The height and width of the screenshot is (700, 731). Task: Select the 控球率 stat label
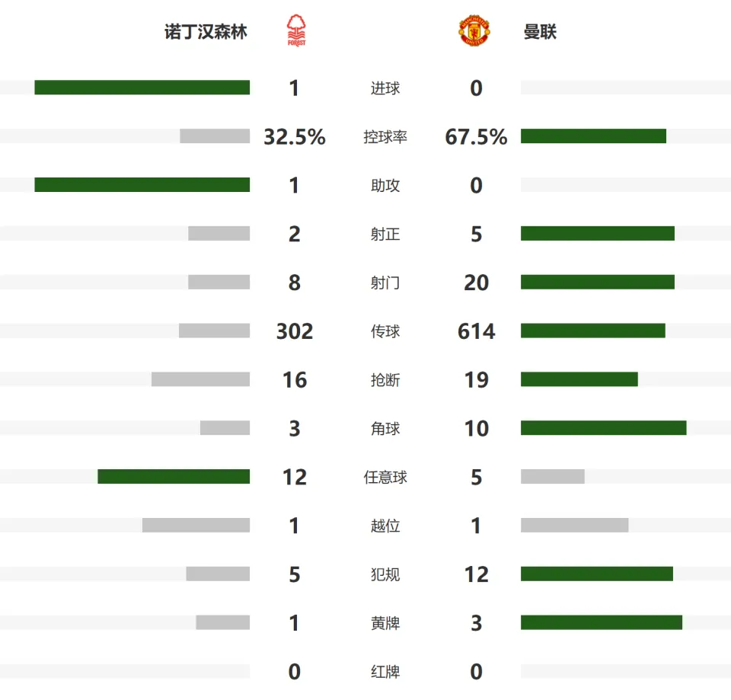[x=385, y=136]
